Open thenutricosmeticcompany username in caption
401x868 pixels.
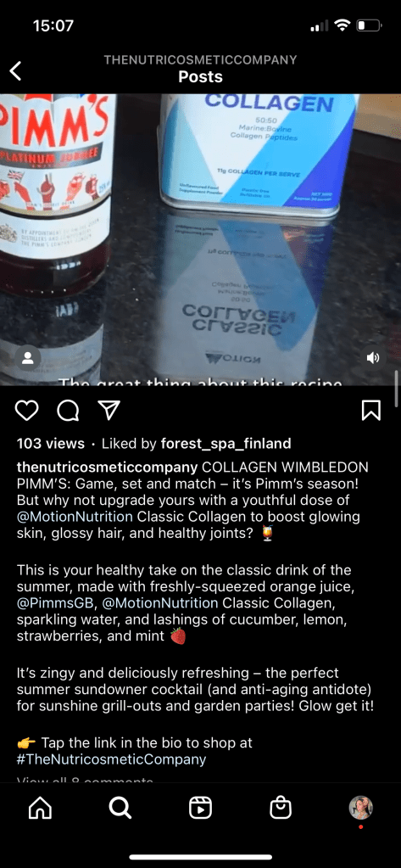coord(108,467)
